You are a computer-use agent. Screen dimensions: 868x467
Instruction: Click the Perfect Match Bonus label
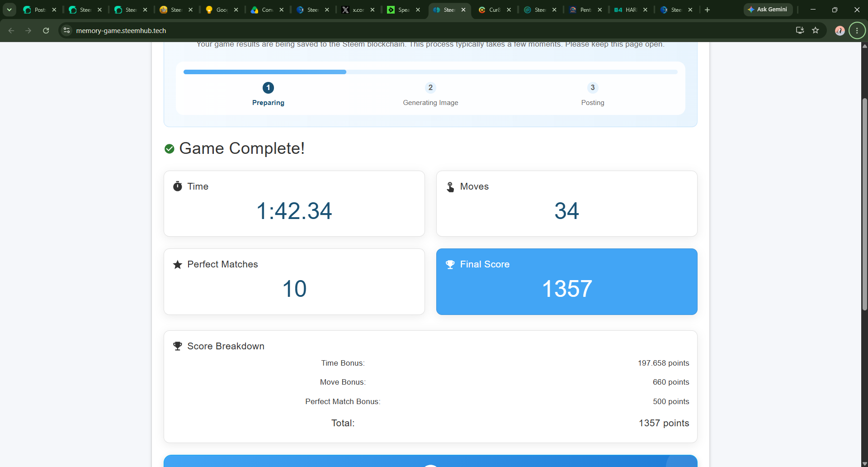[343, 401]
